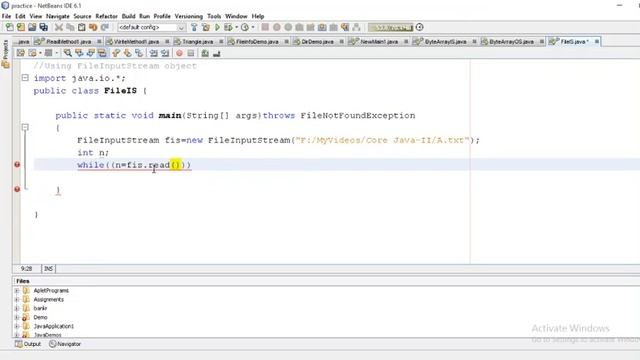Click the Clean and Build icon
Image resolution: width=640 pixels, height=360 pixels.
205,27
